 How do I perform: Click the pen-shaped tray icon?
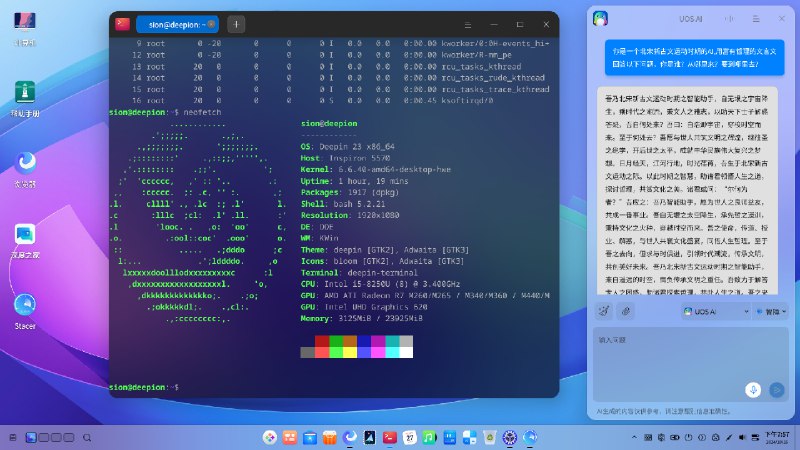tap(729, 437)
